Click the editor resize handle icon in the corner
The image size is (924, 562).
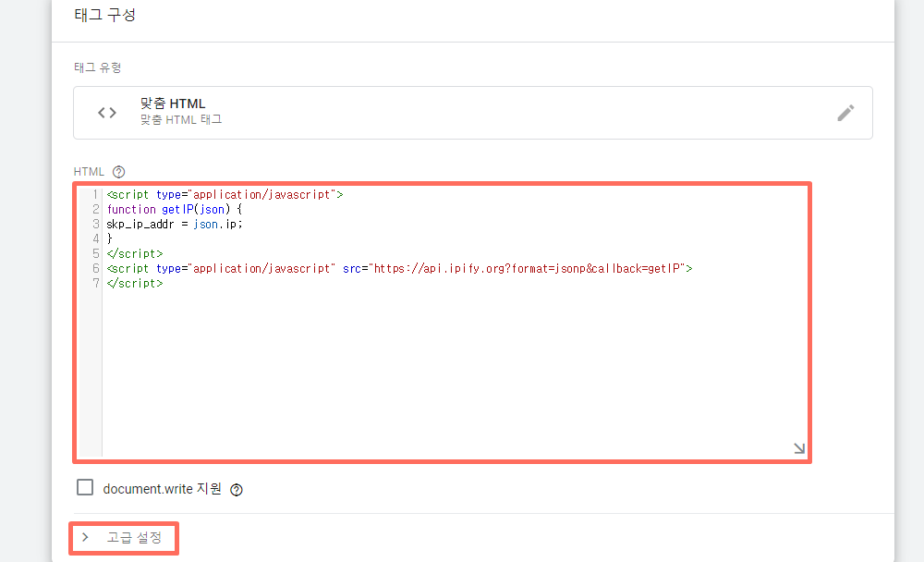click(x=799, y=448)
